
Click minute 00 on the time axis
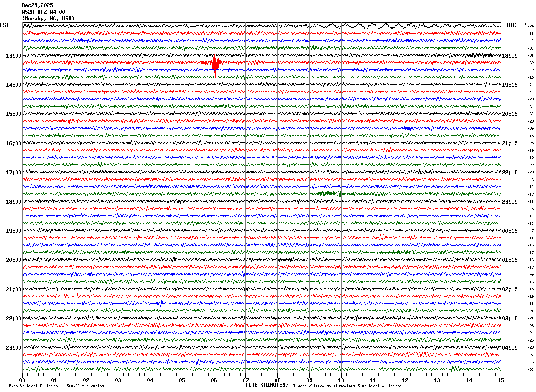[x=22, y=380]
